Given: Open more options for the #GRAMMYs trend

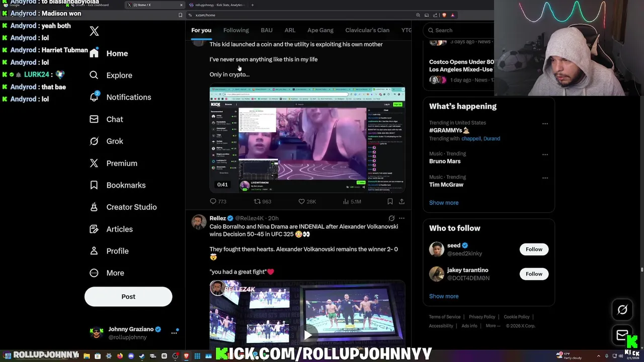Looking at the screenshot, I should click(x=545, y=124).
